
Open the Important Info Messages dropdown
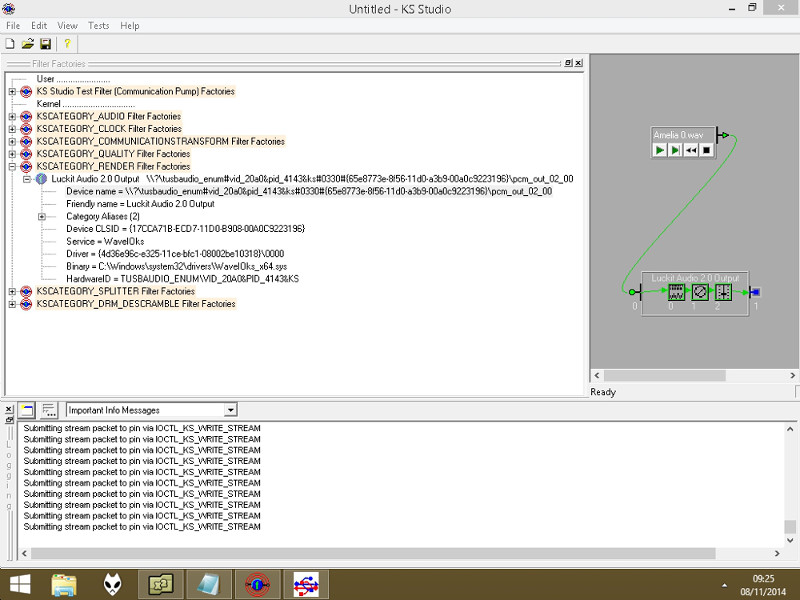[231, 410]
